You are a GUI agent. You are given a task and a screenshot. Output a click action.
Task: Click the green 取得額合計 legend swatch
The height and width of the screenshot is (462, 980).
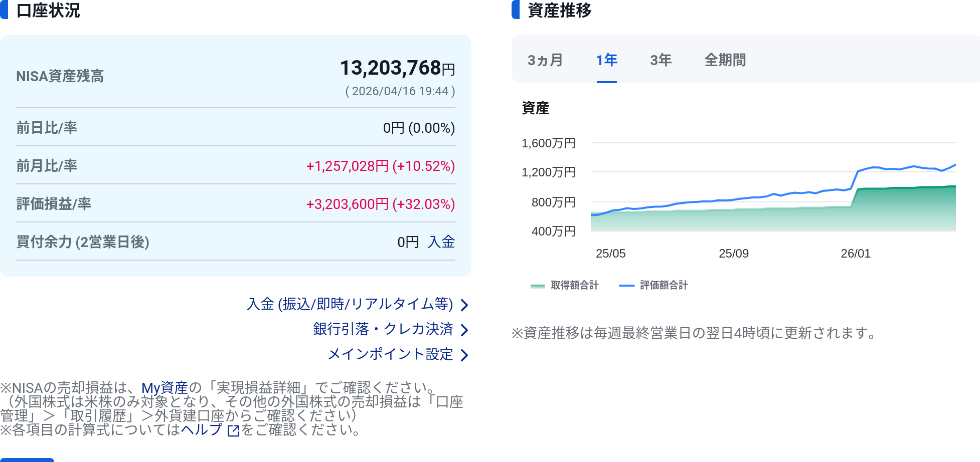pos(537,286)
